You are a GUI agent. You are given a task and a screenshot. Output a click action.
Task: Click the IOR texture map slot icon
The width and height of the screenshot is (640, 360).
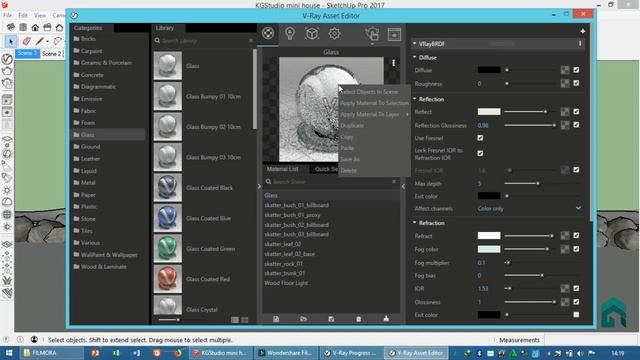point(564,289)
